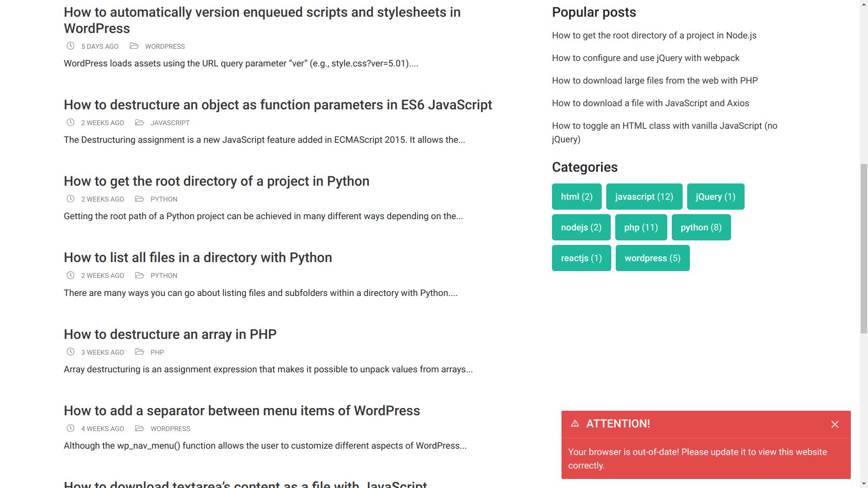
Task: Click "How to configure and use jQuery with webpack"
Action: point(645,58)
